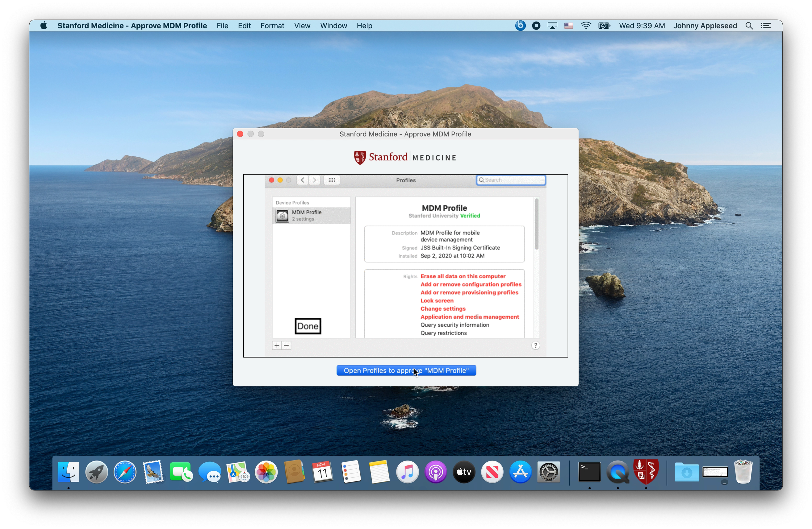Open the View menu

[x=302, y=26]
